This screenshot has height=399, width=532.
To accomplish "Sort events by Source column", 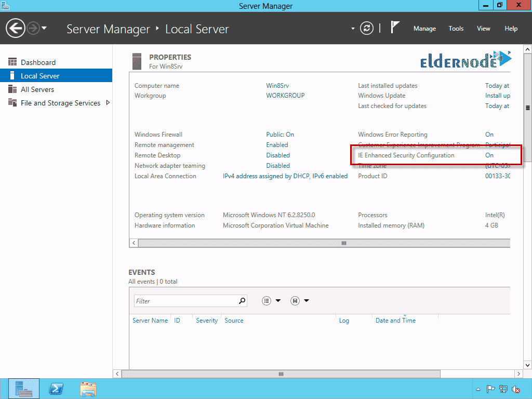I will pos(234,320).
